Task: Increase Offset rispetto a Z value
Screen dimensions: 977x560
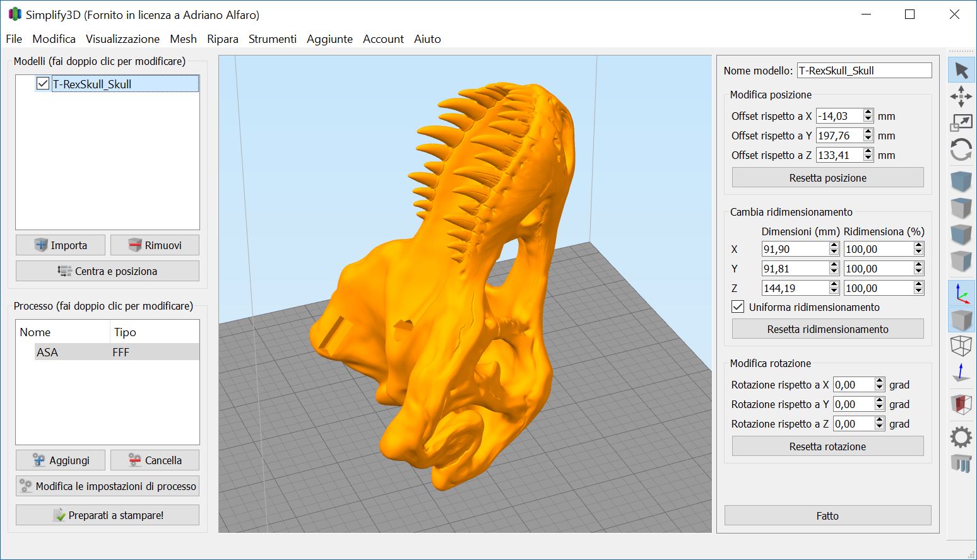Action: [x=868, y=151]
